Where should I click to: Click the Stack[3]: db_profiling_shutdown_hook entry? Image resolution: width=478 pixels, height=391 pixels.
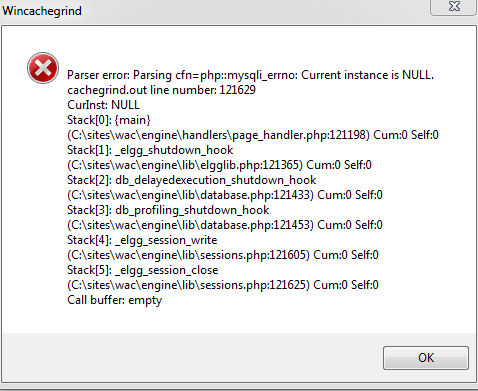(168, 210)
